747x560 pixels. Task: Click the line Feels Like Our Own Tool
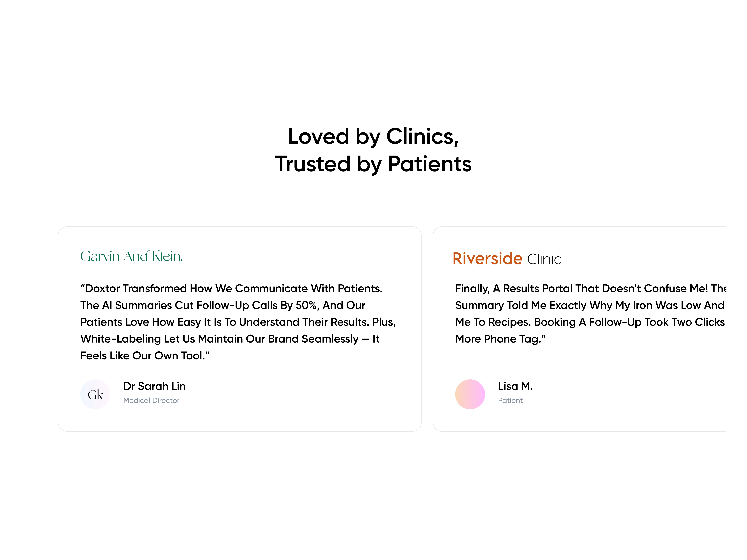144,356
